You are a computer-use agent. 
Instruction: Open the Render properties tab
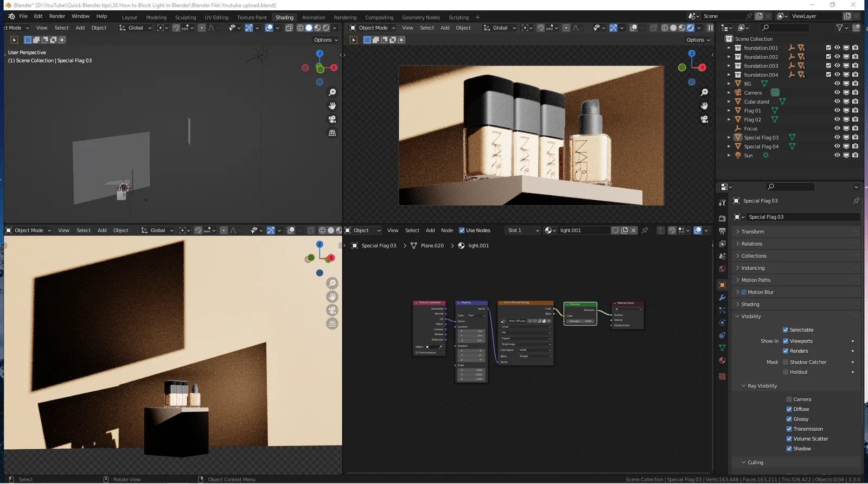[x=722, y=218]
